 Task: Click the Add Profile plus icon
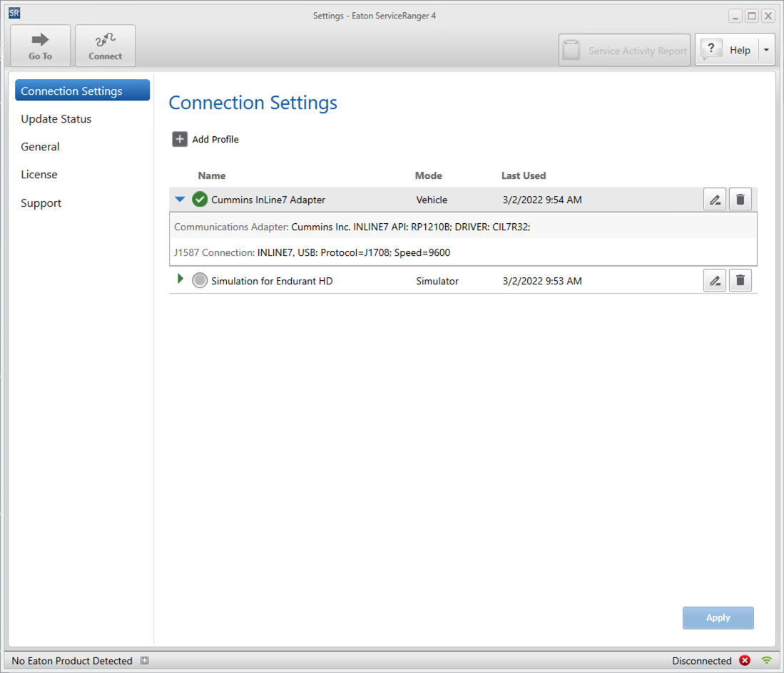180,139
